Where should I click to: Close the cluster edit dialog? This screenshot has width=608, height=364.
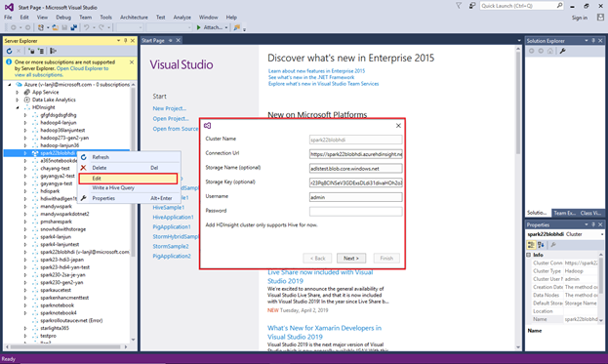(x=398, y=126)
